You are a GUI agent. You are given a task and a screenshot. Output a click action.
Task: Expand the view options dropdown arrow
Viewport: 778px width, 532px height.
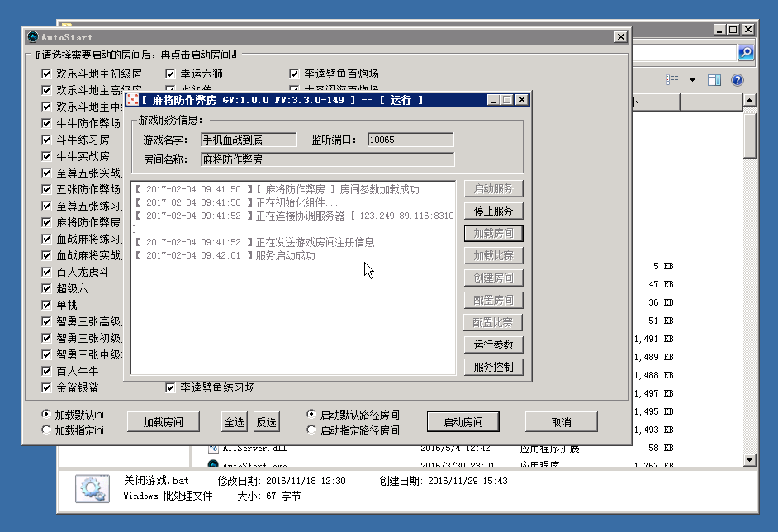coord(692,80)
